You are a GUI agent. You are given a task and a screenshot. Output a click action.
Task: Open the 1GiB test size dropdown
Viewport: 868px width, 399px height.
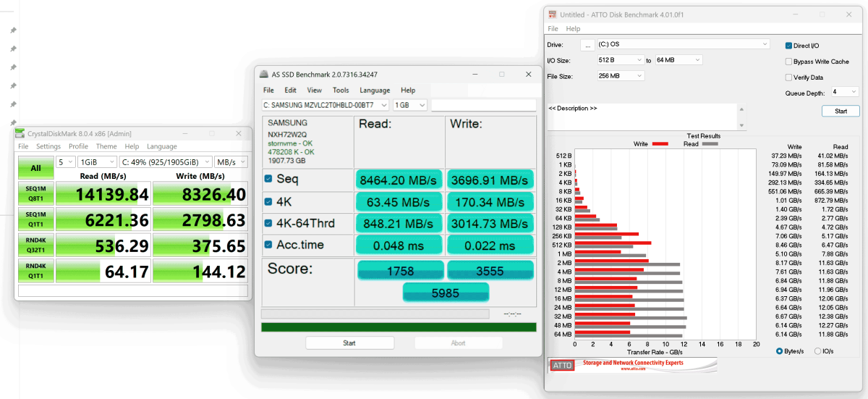coord(97,161)
